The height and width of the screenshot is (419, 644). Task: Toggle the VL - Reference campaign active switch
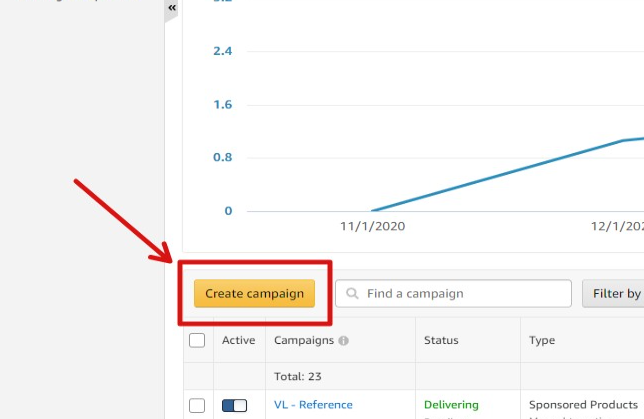click(235, 405)
